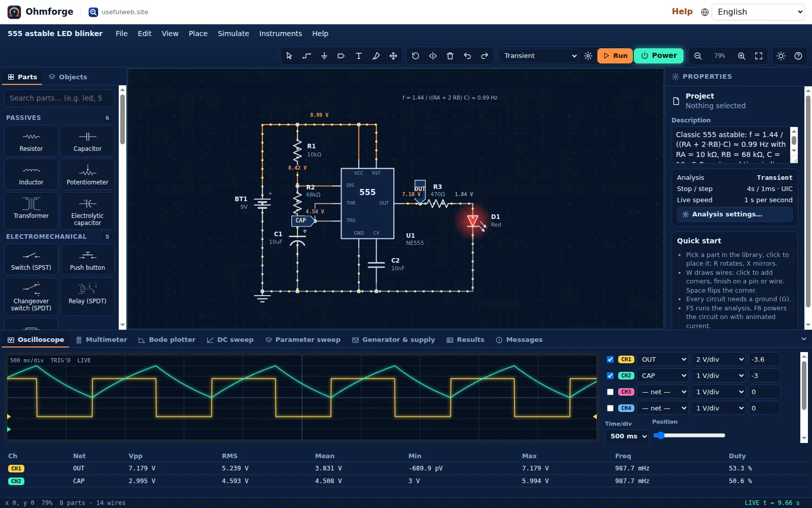812x508 pixels.
Task: Select the probe tool icon
Action: point(376,56)
